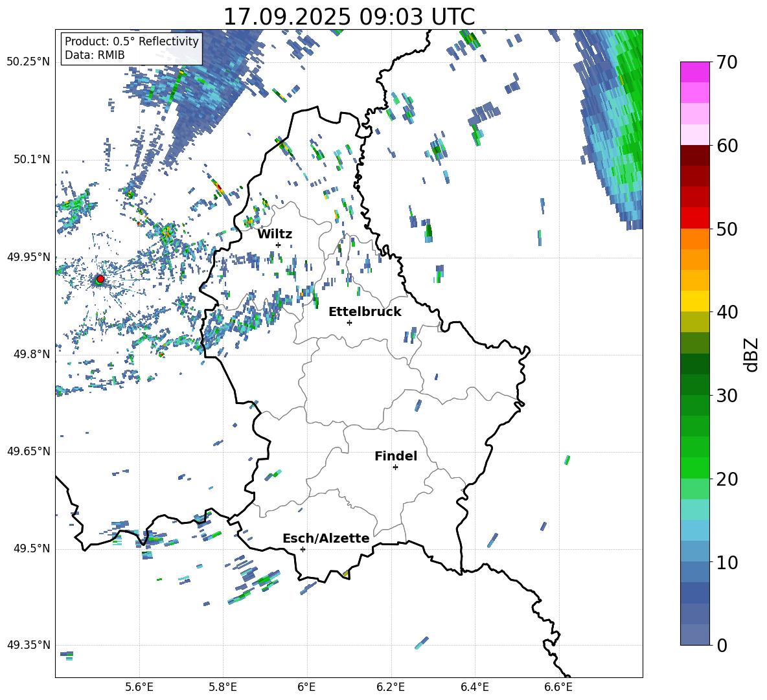Click the red radar site marker

point(100,278)
